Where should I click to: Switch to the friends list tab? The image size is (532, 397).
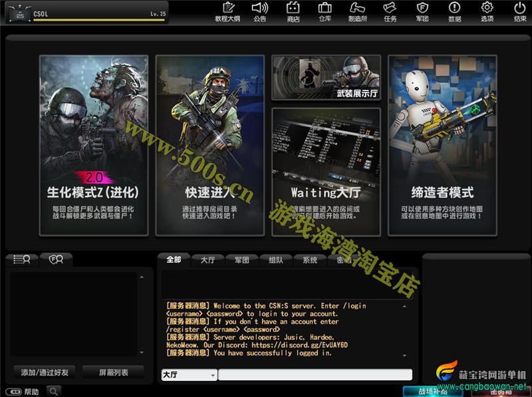tap(22, 259)
